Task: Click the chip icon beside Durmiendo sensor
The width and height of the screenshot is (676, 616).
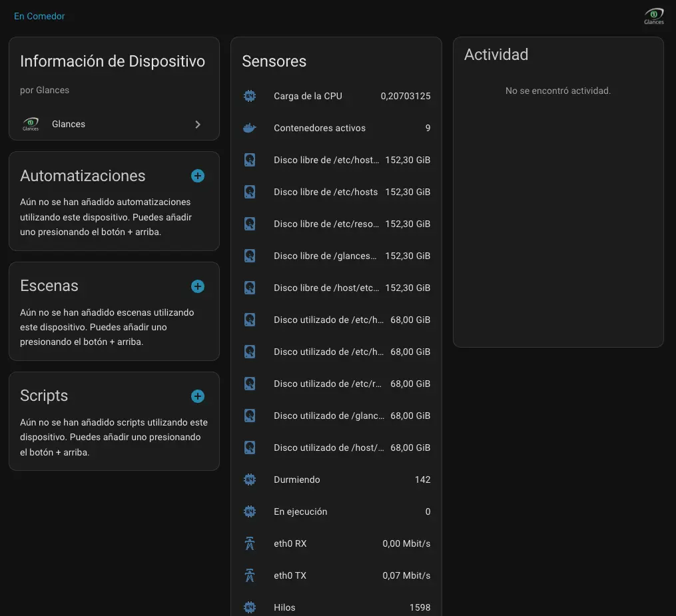Action: point(250,479)
